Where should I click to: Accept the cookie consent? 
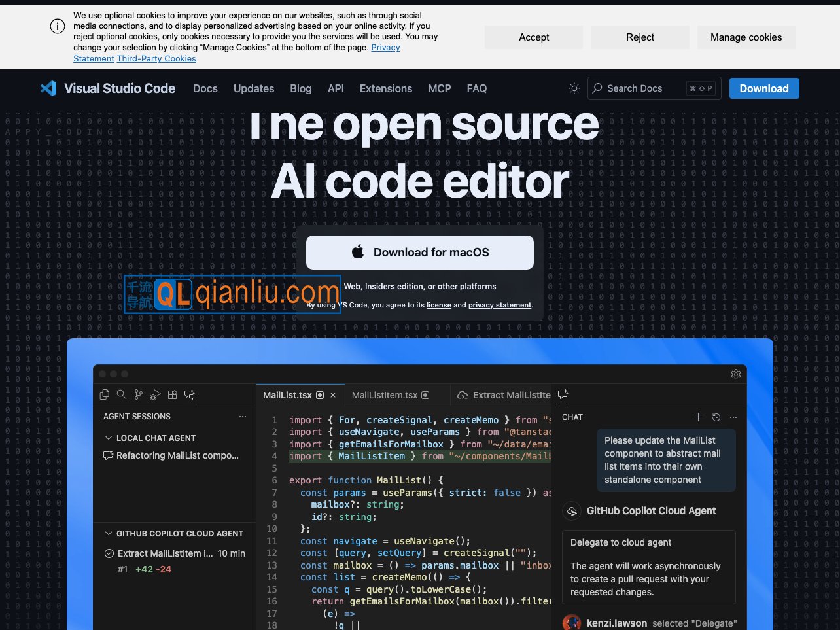(534, 37)
